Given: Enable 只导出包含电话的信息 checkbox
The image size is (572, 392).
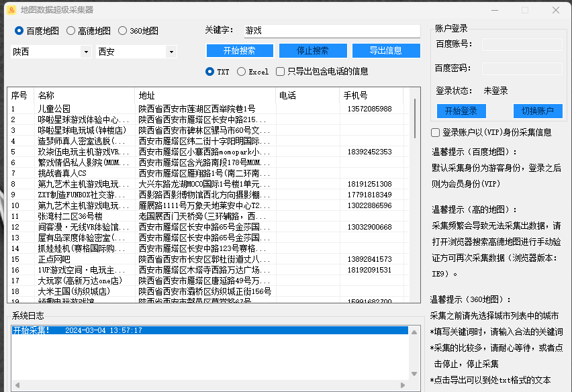Looking at the screenshot, I should click(281, 71).
